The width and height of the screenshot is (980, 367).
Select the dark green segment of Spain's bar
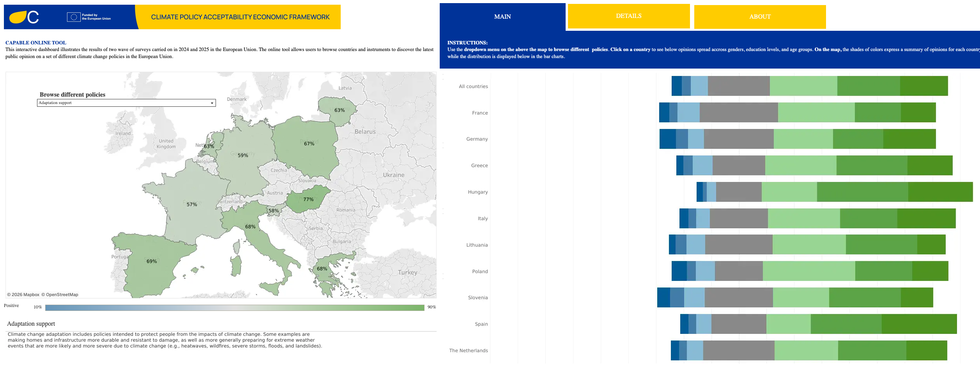tap(919, 324)
